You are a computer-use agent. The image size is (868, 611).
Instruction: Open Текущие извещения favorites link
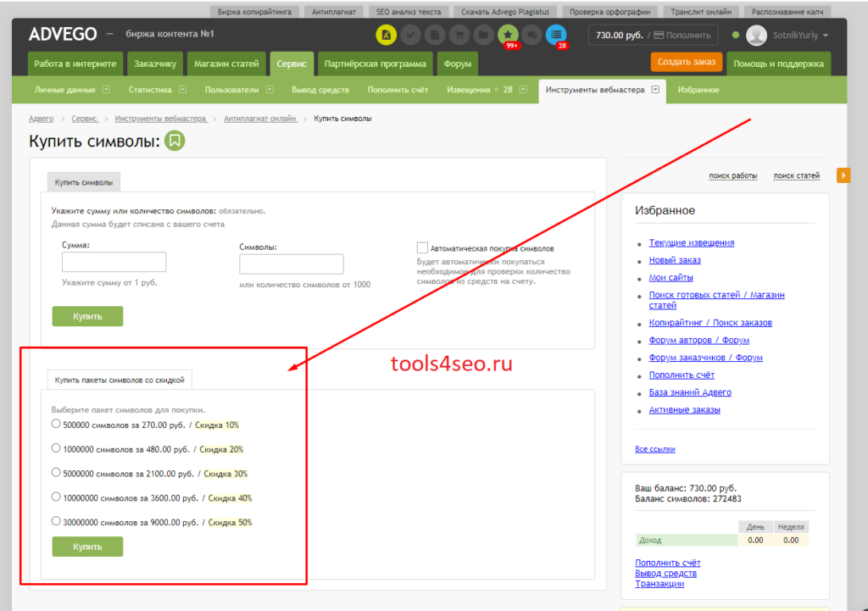tap(692, 242)
